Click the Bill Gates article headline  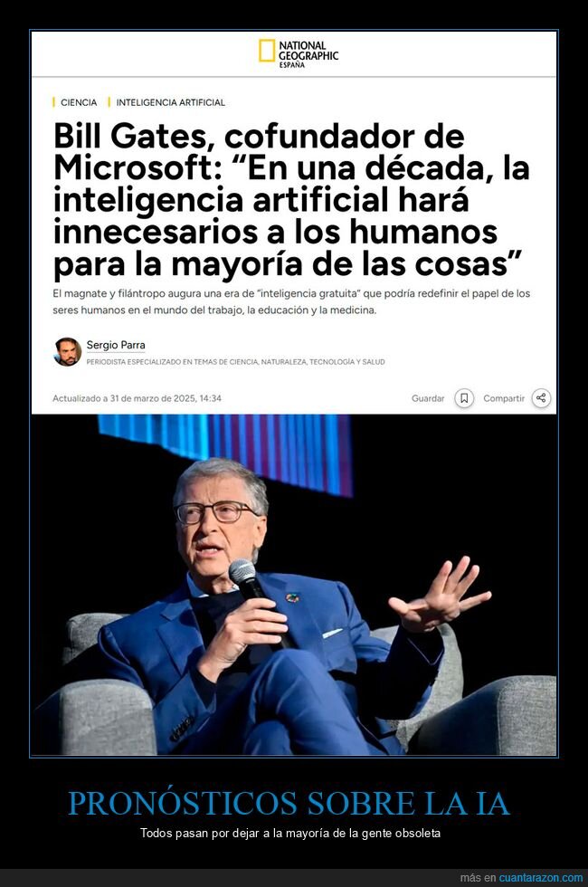[291, 200]
